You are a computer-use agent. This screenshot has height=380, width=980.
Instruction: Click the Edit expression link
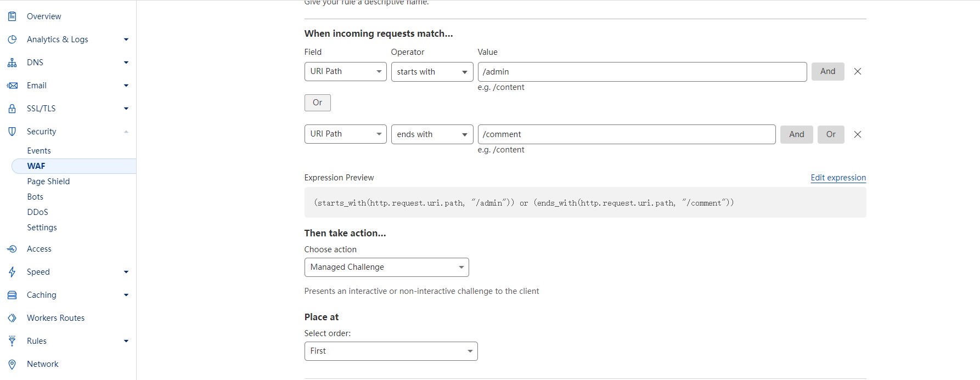[x=838, y=178]
